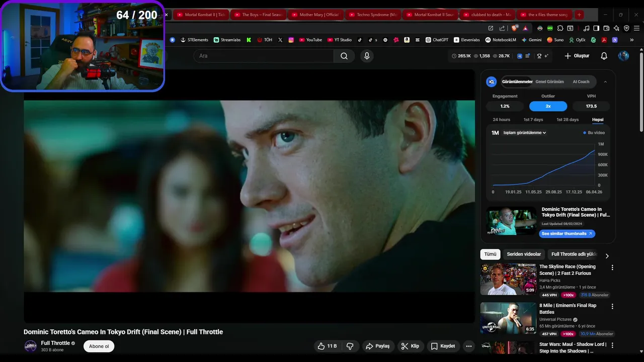The width and height of the screenshot is (644, 362).
Task: Open ChatGPT bookmark
Action: point(437,40)
